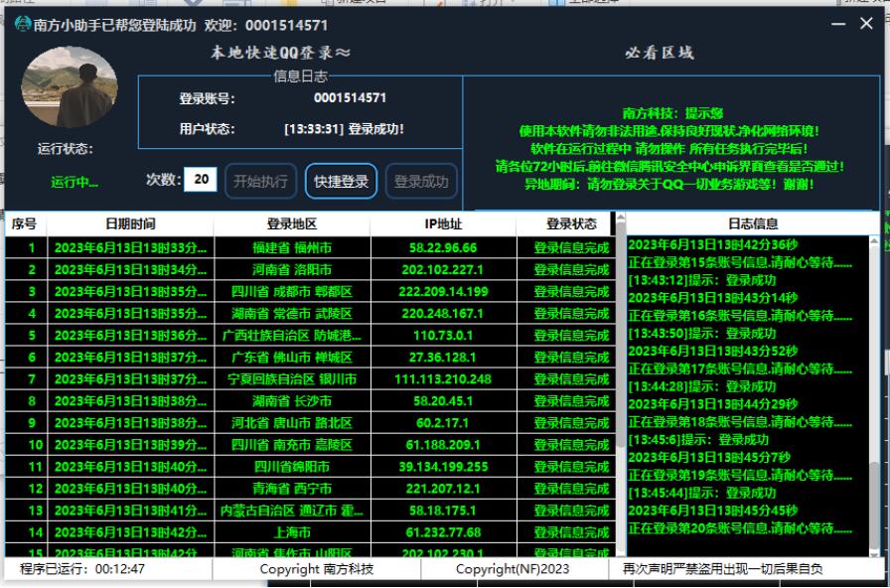Select the IP cell 220.248.167.1
Image resolution: width=890 pixels, height=588 pixels.
point(443,313)
